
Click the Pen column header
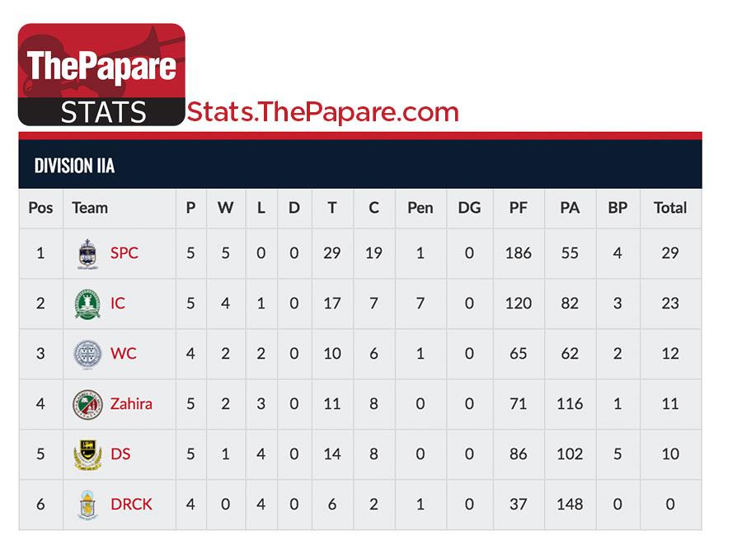tap(420, 208)
